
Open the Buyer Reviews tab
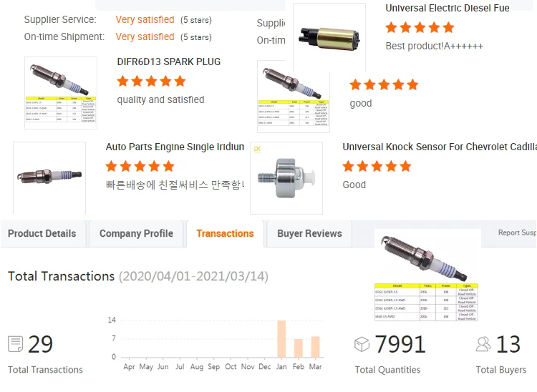[x=309, y=234]
